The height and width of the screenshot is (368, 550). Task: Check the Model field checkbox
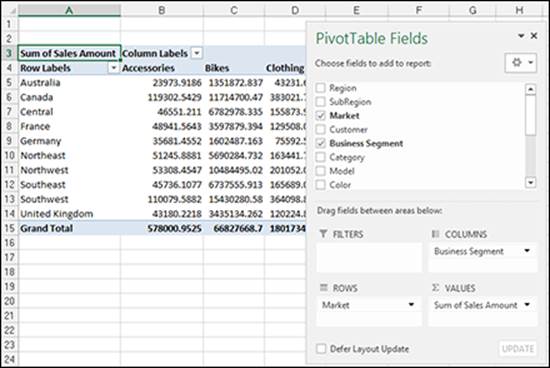pos(321,171)
